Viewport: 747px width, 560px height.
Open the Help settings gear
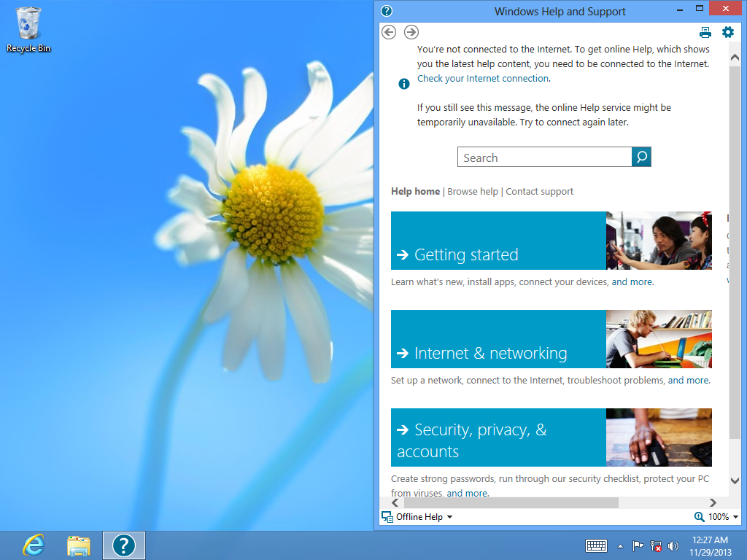click(x=728, y=32)
